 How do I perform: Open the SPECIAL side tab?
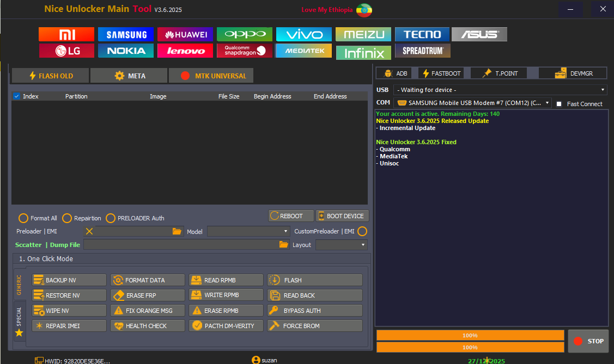pyautogui.click(x=19, y=321)
